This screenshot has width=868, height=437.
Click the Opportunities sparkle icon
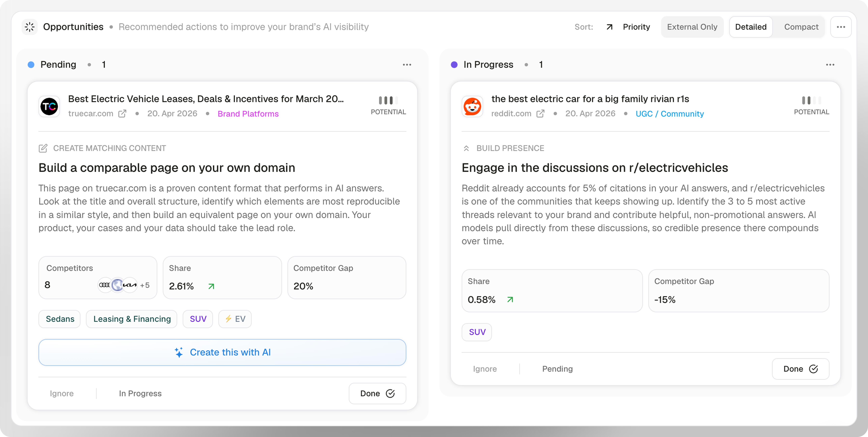tap(30, 27)
